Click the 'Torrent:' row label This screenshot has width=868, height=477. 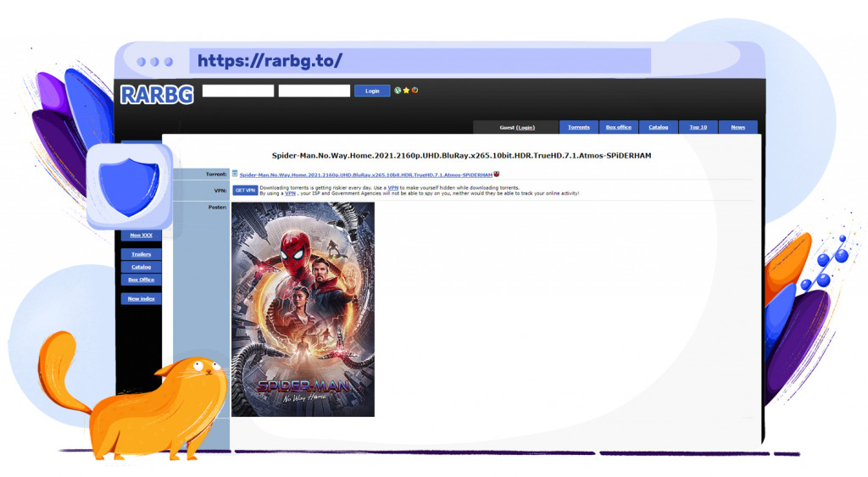click(216, 175)
